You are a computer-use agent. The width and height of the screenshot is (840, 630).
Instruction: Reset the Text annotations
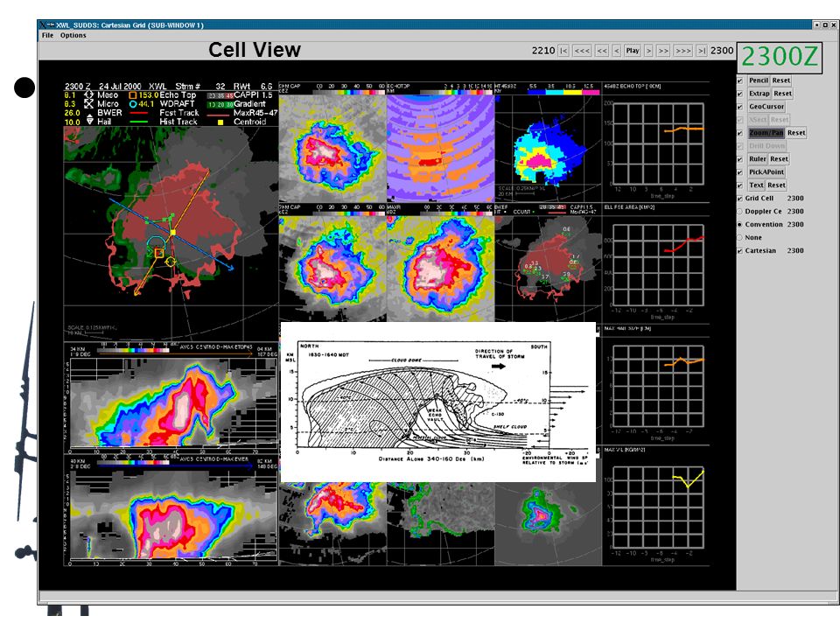pyautogui.click(x=776, y=185)
